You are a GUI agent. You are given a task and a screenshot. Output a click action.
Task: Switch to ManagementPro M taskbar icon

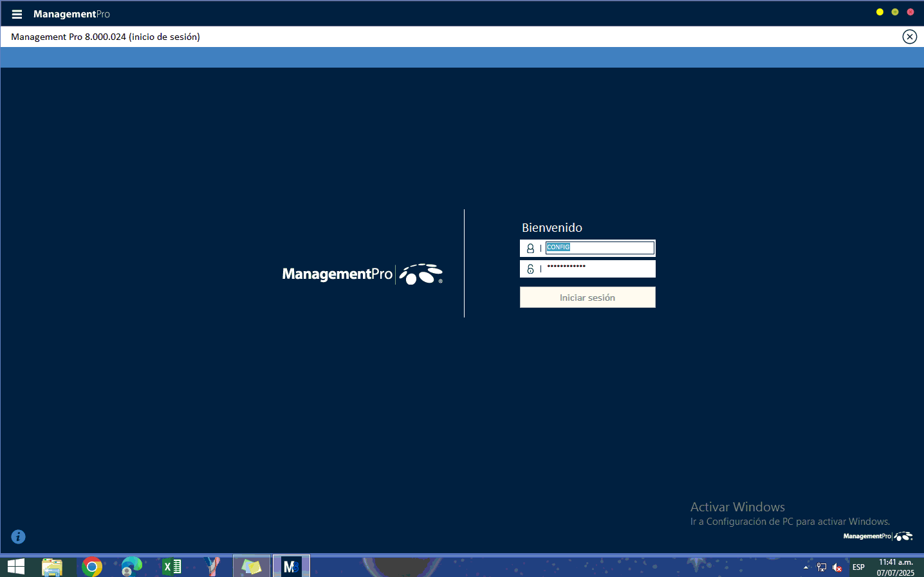click(x=291, y=566)
